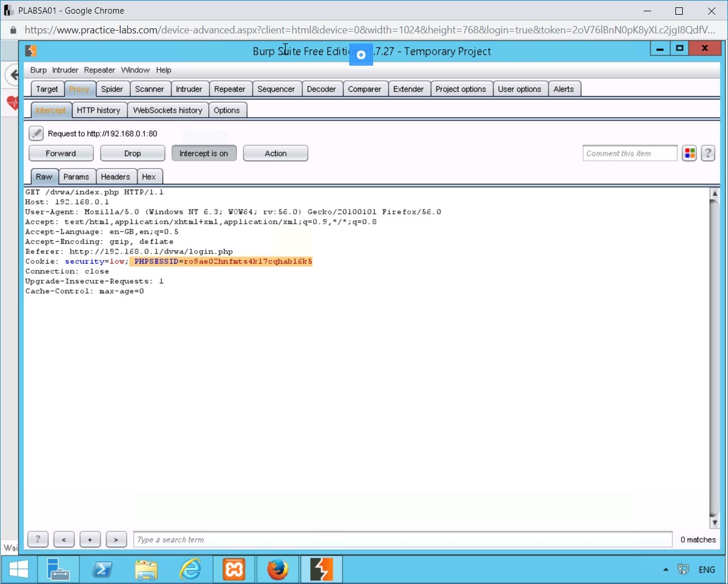The height and width of the screenshot is (584, 728).
Task: Launch Internet Explorer from taskbar
Action: [190, 569]
